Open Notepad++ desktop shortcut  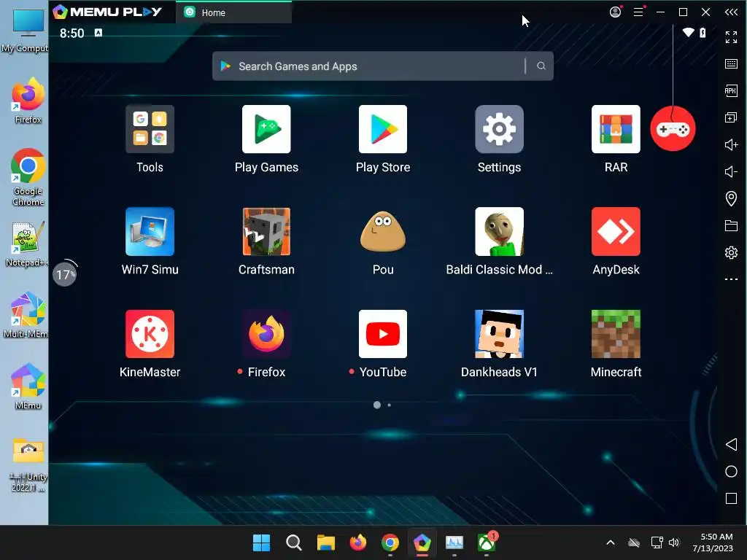tap(27, 244)
